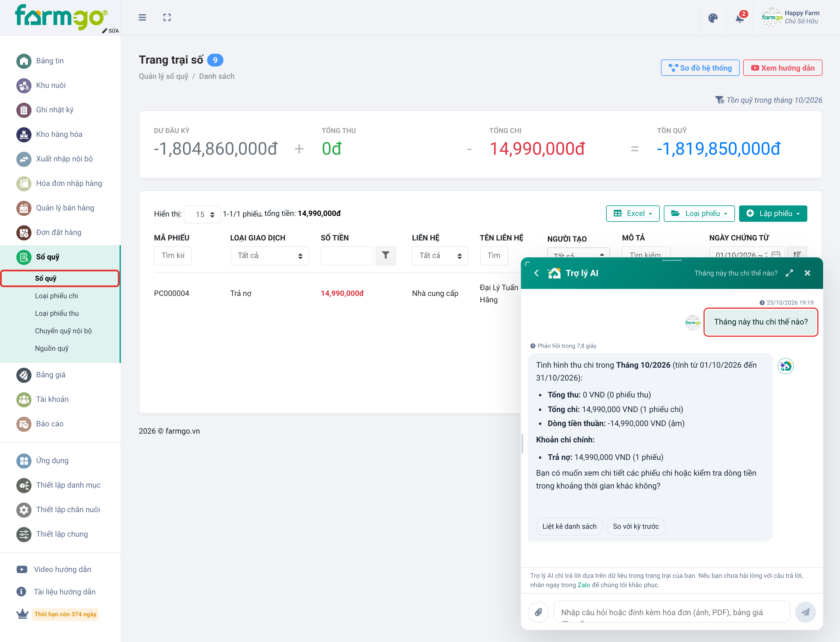This screenshot has width=840, height=642.
Task: Click Xem hướng dẫn button
Action: tap(783, 68)
